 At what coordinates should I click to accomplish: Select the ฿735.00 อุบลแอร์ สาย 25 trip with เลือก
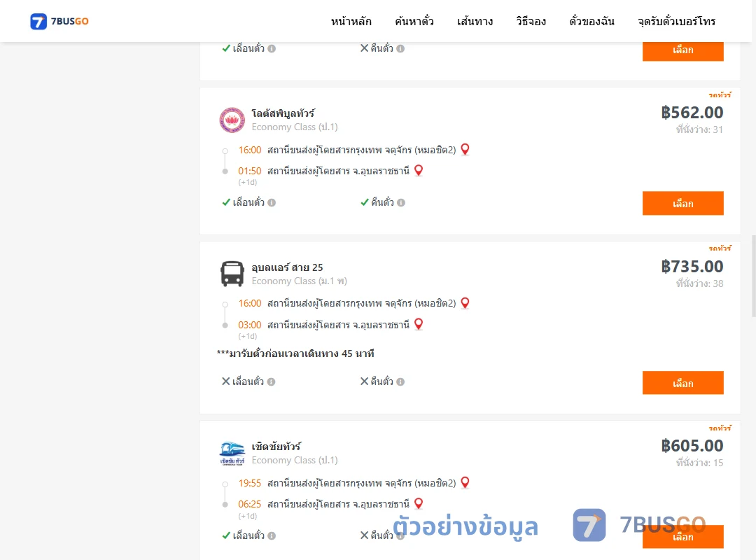(x=682, y=383)
